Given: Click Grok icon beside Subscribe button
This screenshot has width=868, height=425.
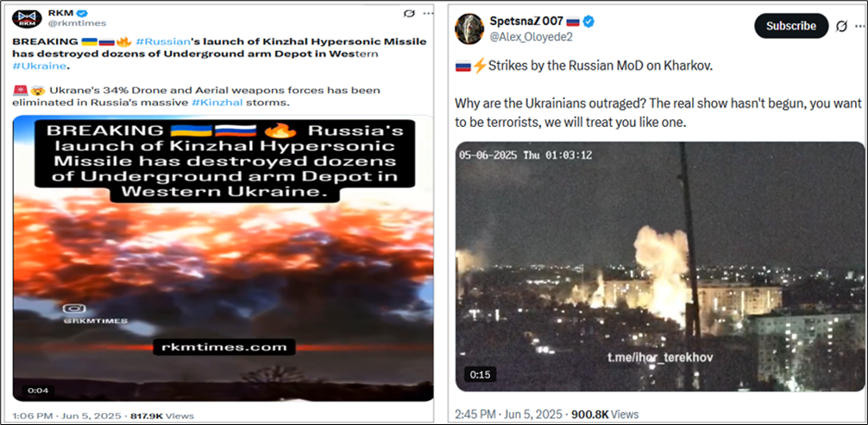Looking at the screenshot, I should [x=841, y=26].
